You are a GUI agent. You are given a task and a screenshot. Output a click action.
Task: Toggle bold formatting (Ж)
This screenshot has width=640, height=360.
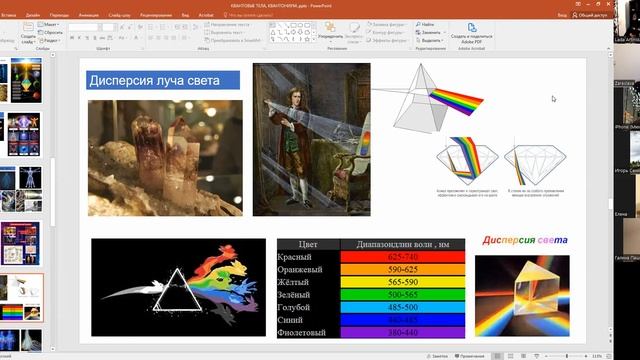click(x=72, y=38)
